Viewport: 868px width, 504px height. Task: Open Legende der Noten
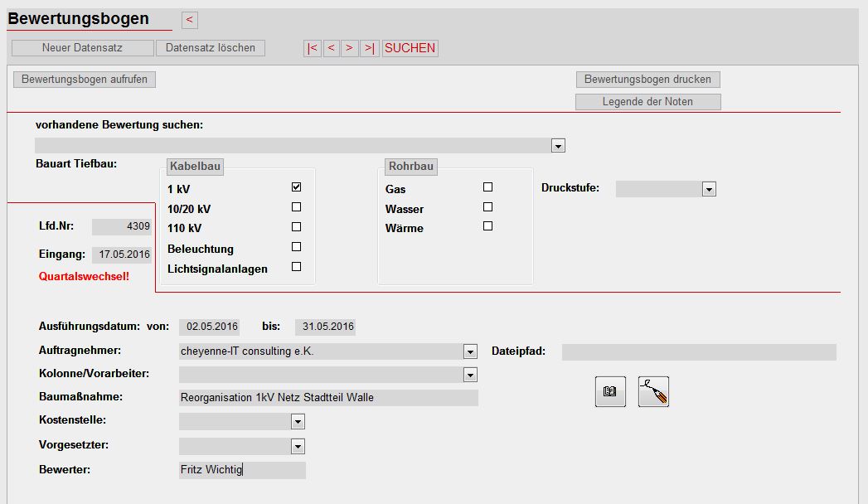(647, 102)
